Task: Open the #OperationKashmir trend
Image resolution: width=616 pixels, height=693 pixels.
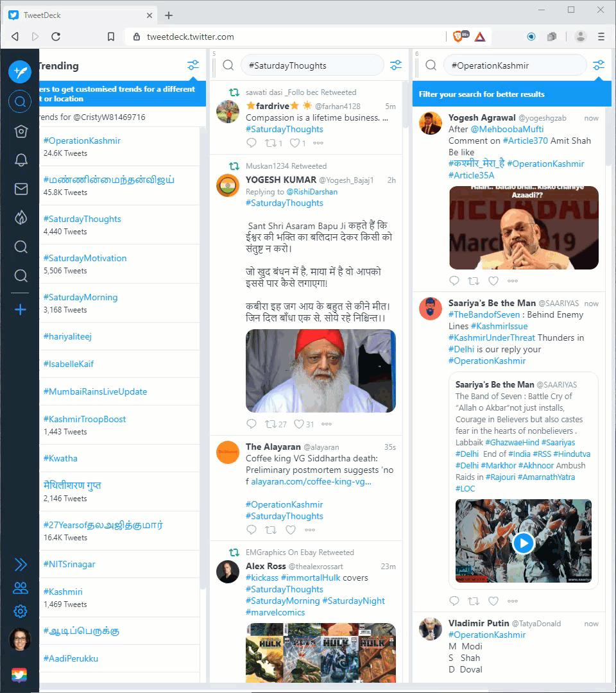Action: pos(82,141)
